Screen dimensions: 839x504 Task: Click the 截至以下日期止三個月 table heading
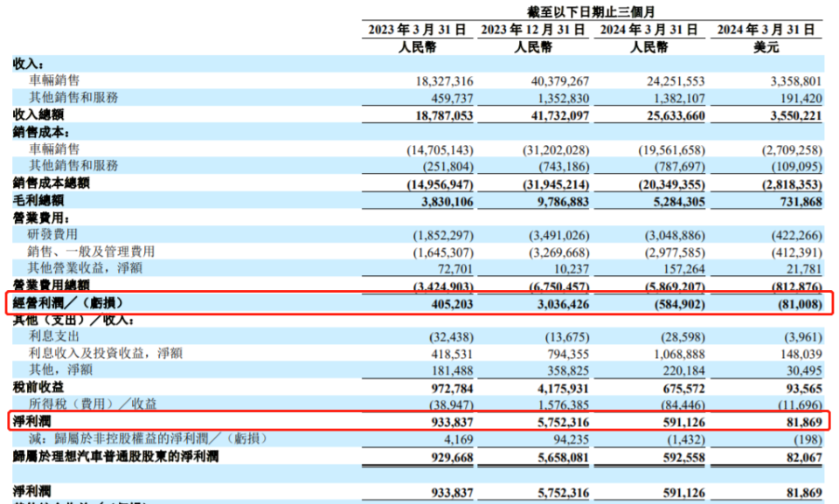[x=592, y=10]
